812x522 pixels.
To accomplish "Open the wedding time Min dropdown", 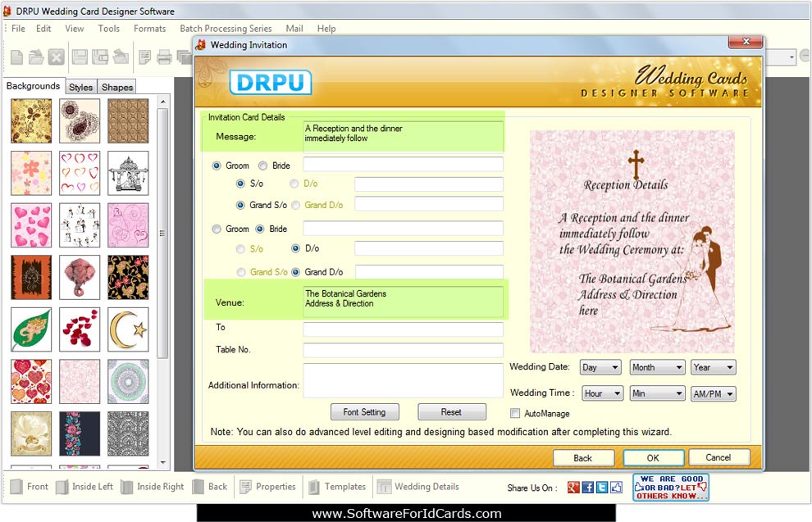I will click(x=657, y=393).
